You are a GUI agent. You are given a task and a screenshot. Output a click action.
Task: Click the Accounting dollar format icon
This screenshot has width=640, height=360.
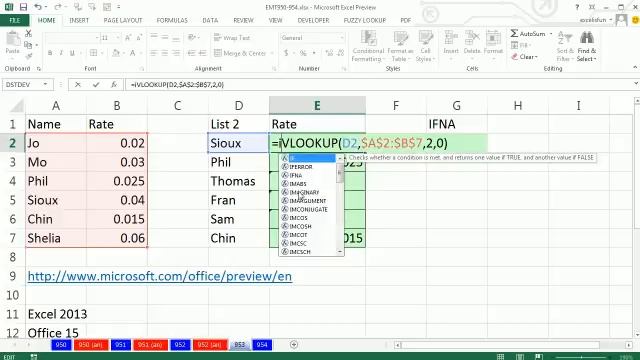tap(286, 53)
